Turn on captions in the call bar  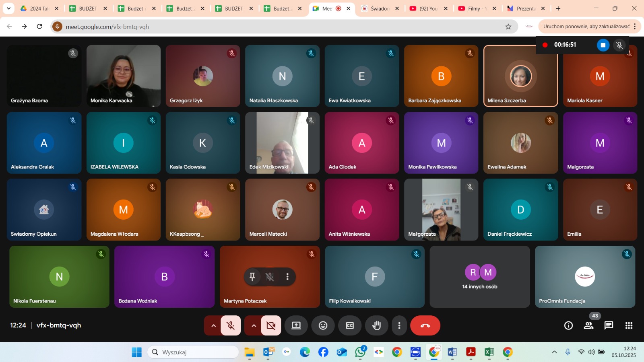pos(350,325)
